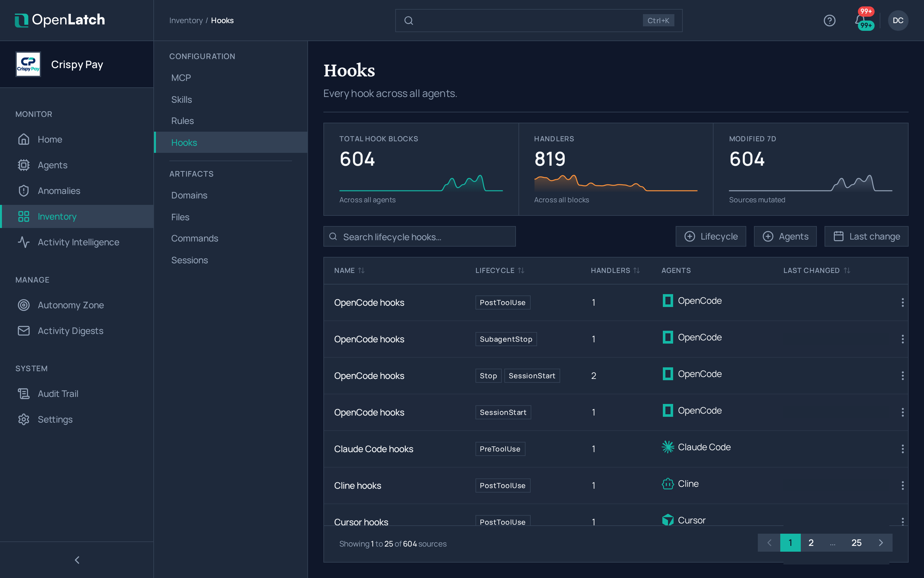Image resolution: width=924 pixels, height=578 pixels.
Task: Open the Agents filter
Action: pos(785,236)
